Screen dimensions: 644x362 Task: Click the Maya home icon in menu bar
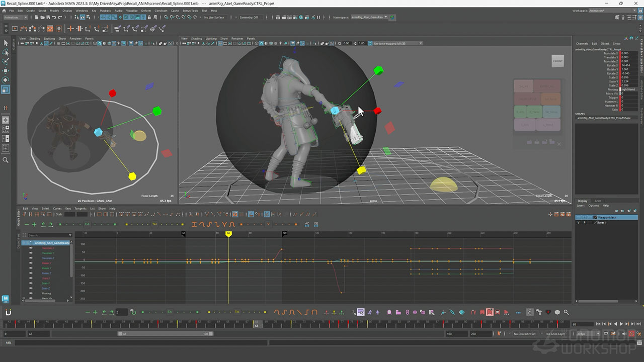click(x=5, y=10)
